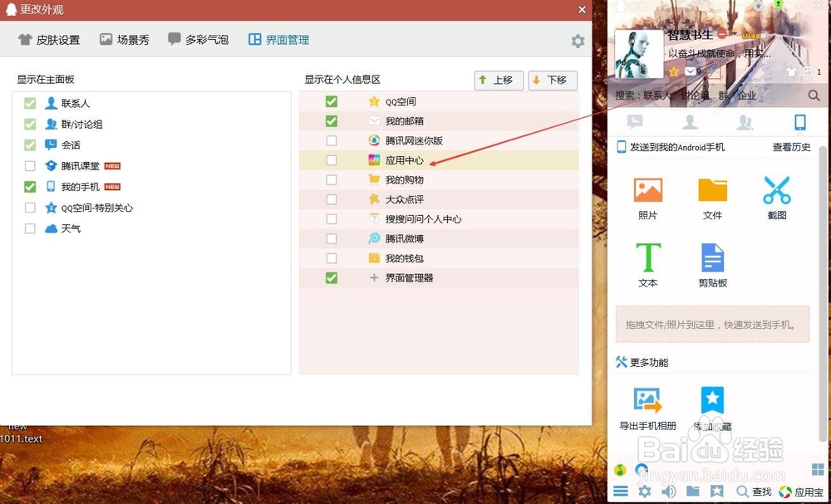The width and height of the screenshot is (831, 504).
Task: Switch to the 皮肤设置 tab
Action: (49, 40)
